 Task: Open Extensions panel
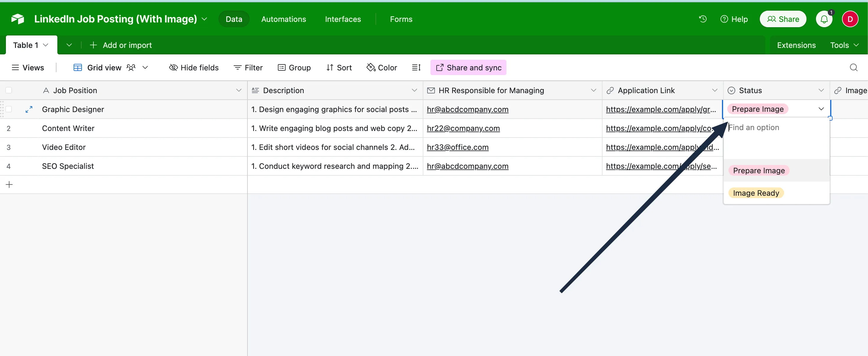click(x=796, y=45)
